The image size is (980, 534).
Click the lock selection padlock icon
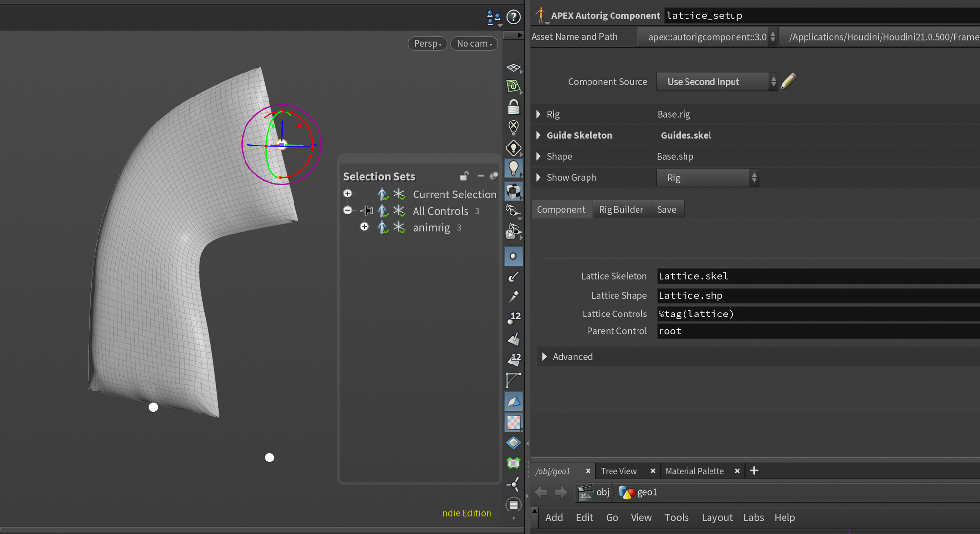[513, 107]
